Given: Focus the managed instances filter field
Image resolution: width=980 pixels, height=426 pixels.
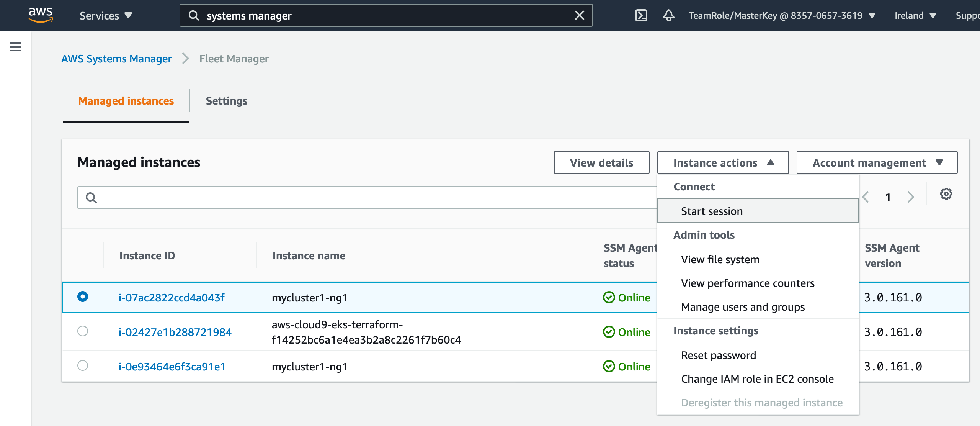Looking at the screenshot, I should 367,198.
